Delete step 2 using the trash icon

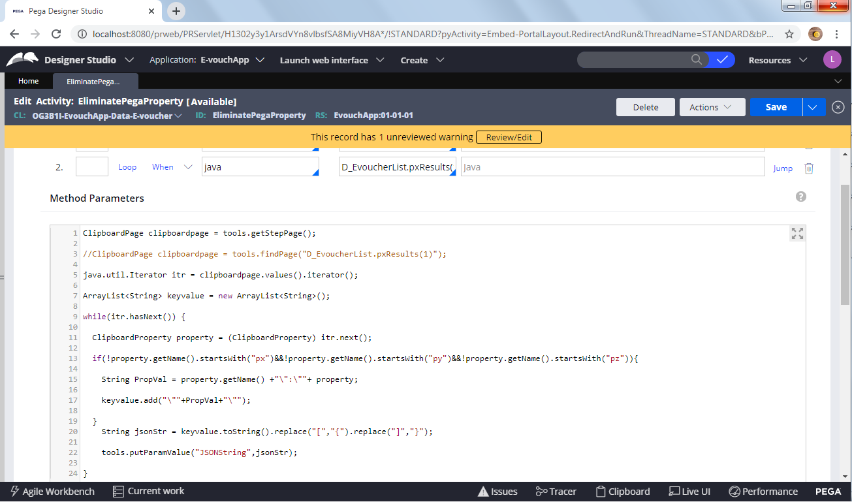pyautogui.click(x=809, y=168)
